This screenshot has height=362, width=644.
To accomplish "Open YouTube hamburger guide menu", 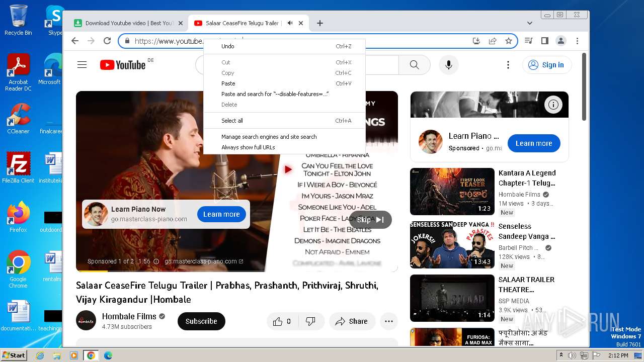I will click(x=82, y=65).
